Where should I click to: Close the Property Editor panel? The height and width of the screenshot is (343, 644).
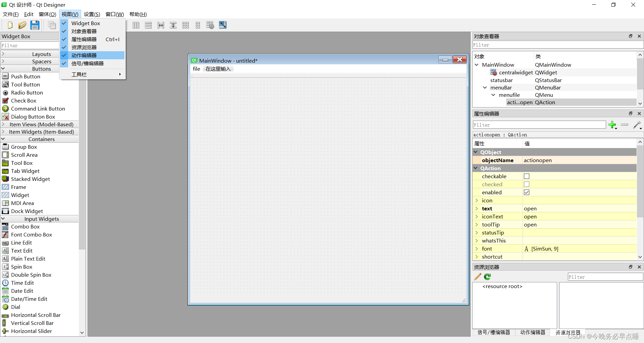[x=639, y=114]
